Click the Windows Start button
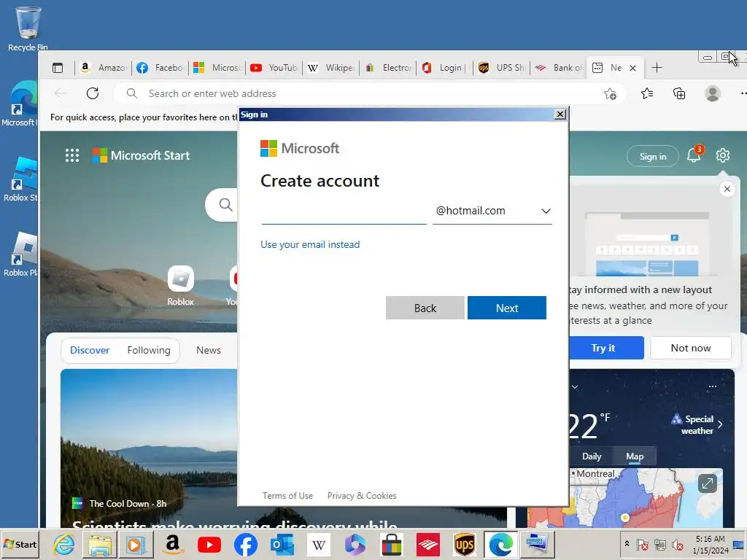This screenshot has height=560, width=747. pos(20,544)
